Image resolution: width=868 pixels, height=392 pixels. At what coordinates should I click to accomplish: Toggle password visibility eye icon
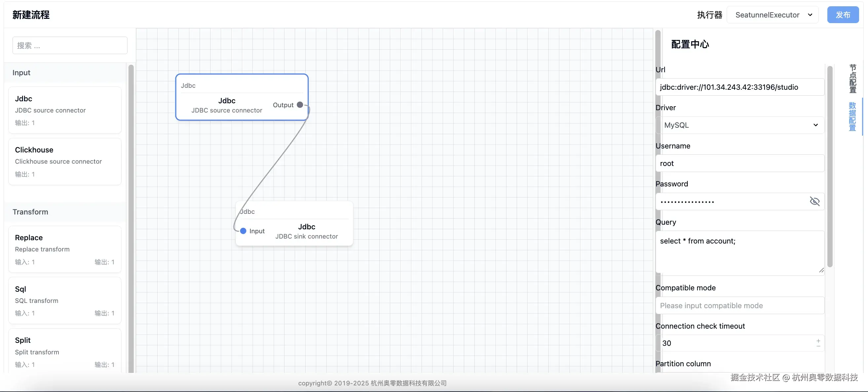pyautogui.click(x=814, y=201)
